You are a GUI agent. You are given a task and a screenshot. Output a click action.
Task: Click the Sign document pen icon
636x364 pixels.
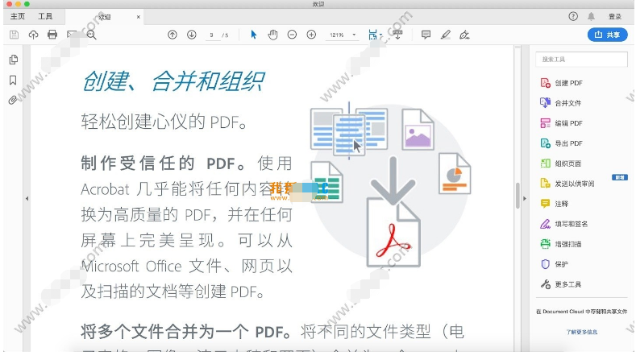[x=464, y=35]
